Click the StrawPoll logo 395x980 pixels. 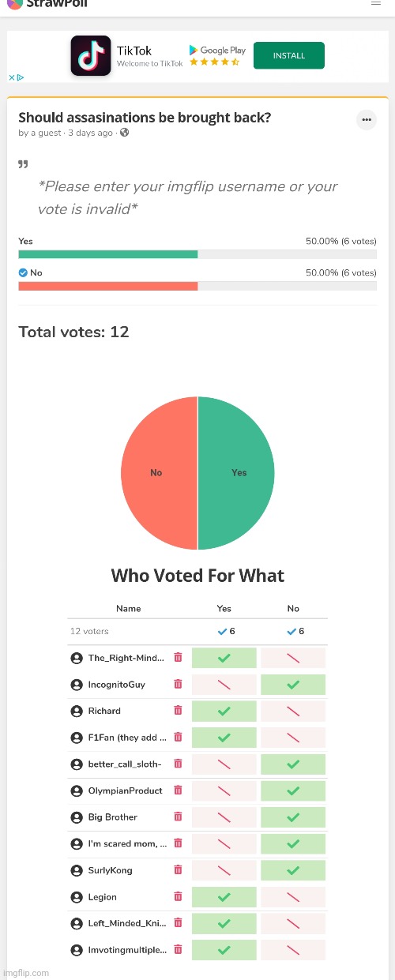(47, 4)
